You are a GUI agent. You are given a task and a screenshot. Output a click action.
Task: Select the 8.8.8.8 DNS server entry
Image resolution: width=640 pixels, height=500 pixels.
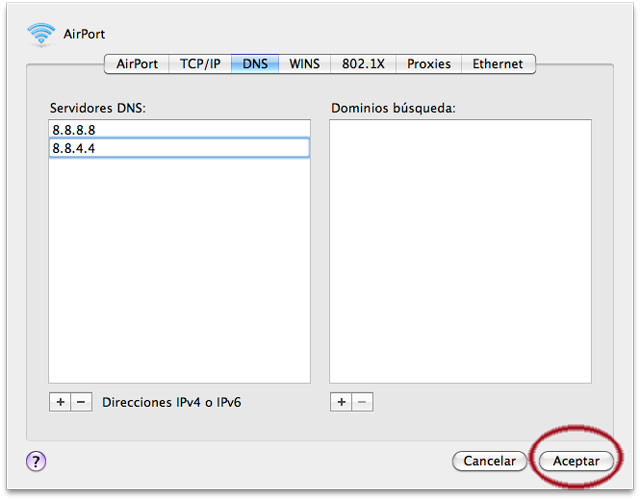click(x=179, y=130)
